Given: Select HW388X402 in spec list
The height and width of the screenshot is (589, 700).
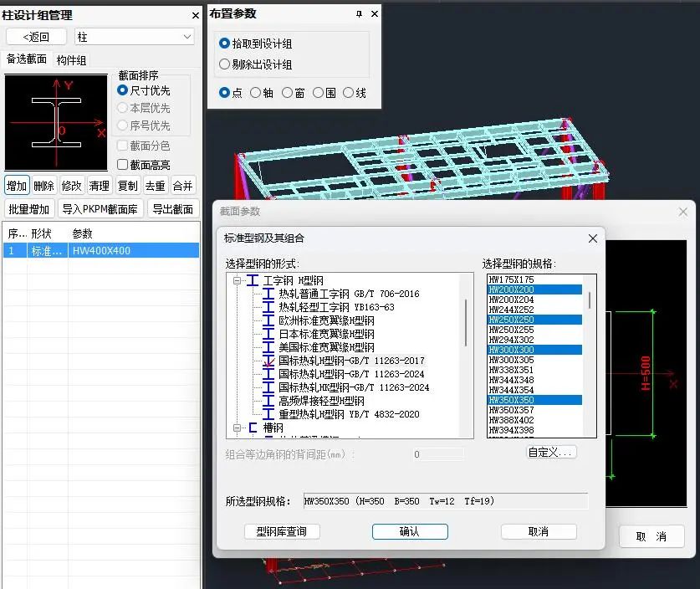Looking at the screenshot, I should 534,420.
